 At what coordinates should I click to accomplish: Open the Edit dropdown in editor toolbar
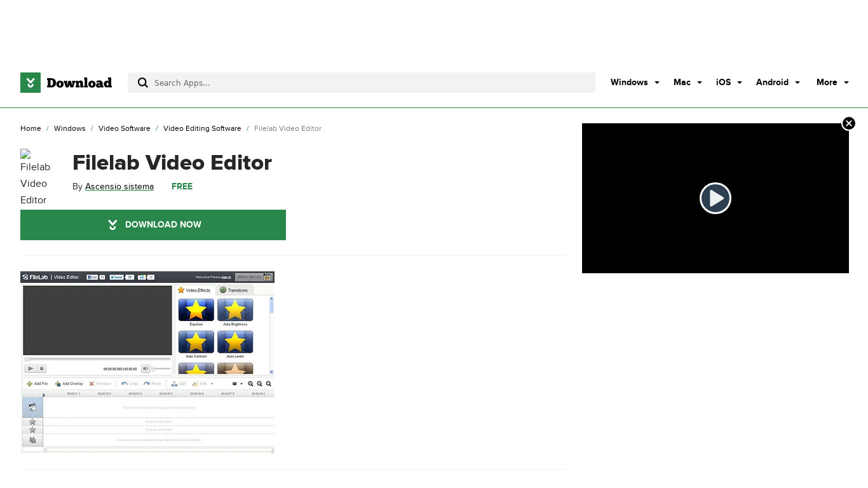[203, 384]
